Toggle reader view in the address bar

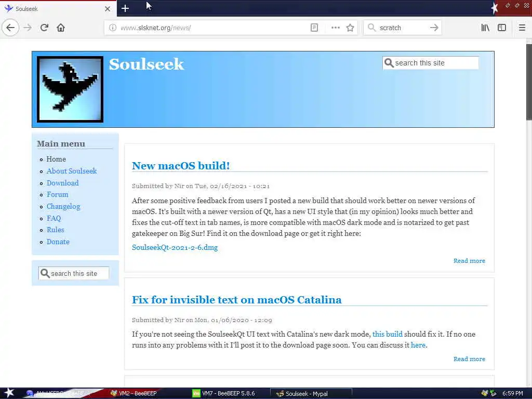click(x=314, y=28)
